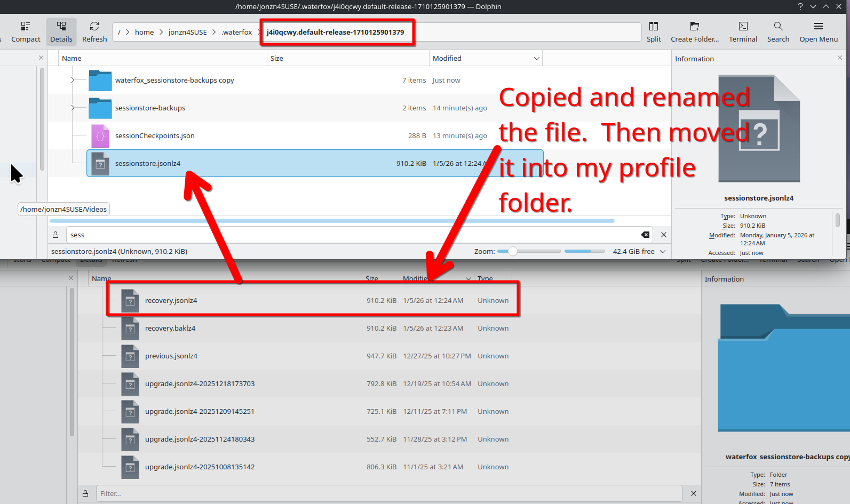Navigate to the .waterfox breadcrumb
This screenshot has height=504, width=850.
[x=237, y=32]
